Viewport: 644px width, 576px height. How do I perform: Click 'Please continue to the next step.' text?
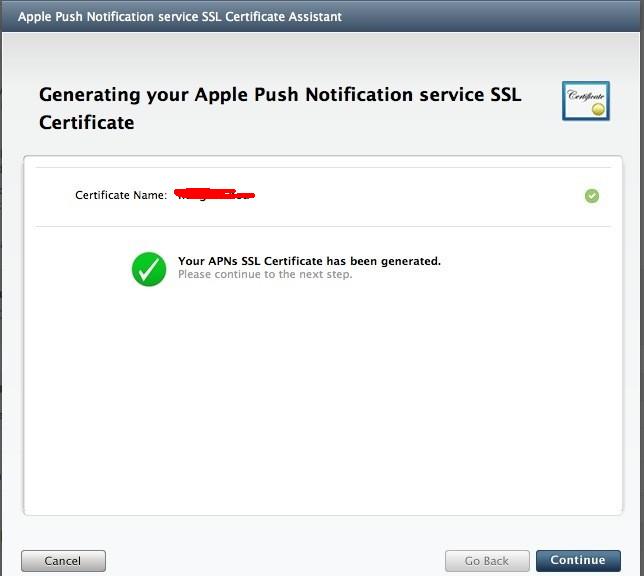pos(265,274)
